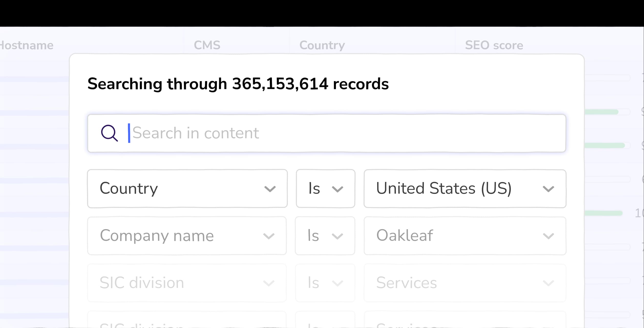Click the chevron on the Country filter

pos(269,189)
